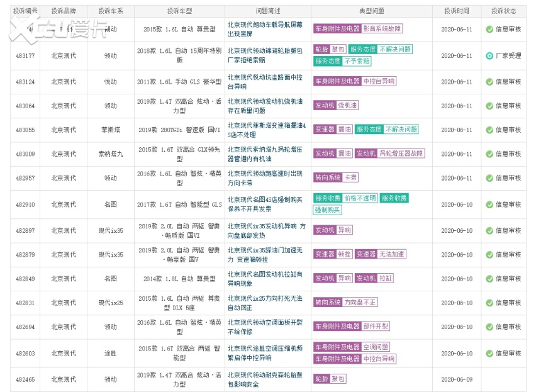
Task: Click the 菲斯塔 car series cell
Action: pyautogui.click(x=111, y=130)
